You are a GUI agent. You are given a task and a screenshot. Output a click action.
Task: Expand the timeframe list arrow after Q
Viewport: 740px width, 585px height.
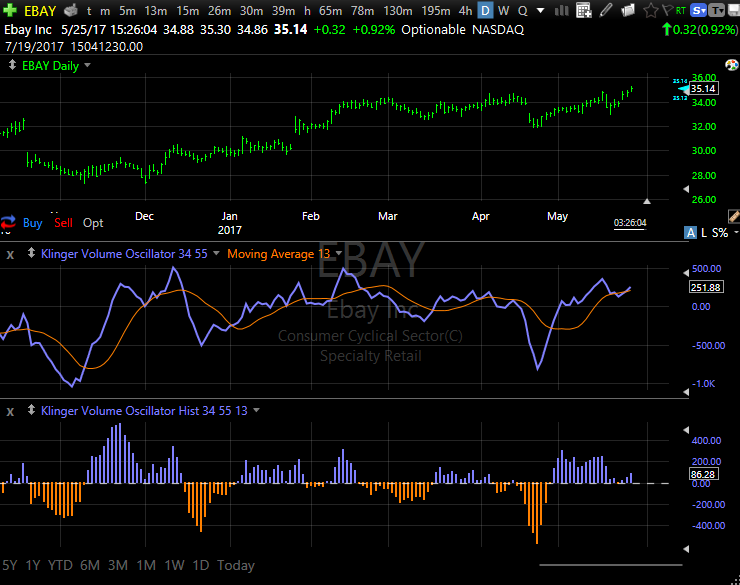[541, 10]
